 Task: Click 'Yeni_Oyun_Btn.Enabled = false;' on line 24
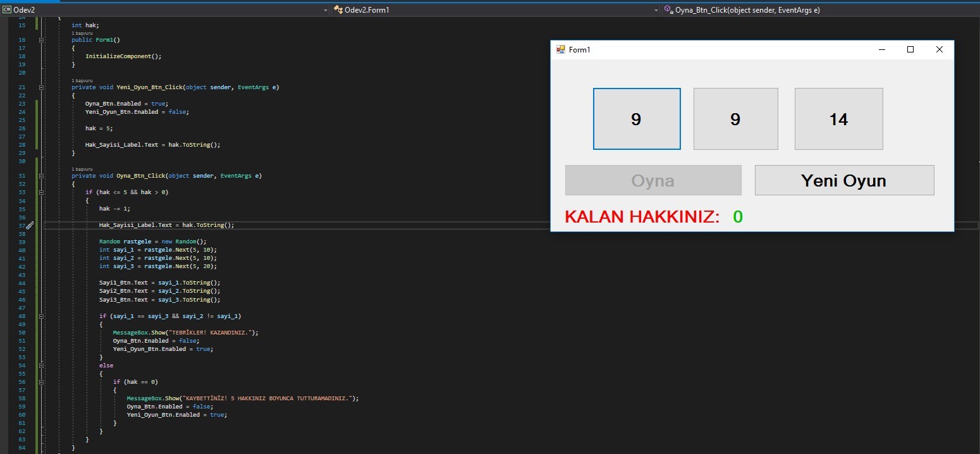pyautogui.click(x=137, y=112)
